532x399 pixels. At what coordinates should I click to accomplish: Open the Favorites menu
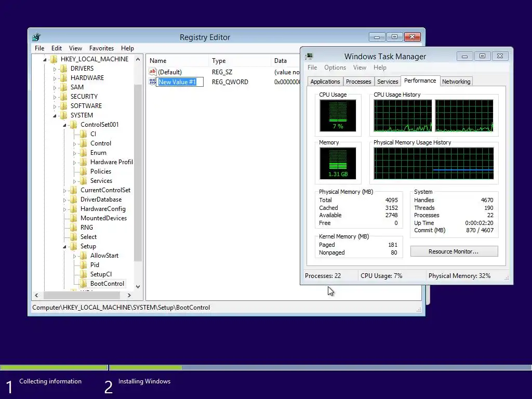tap(101, 48)
